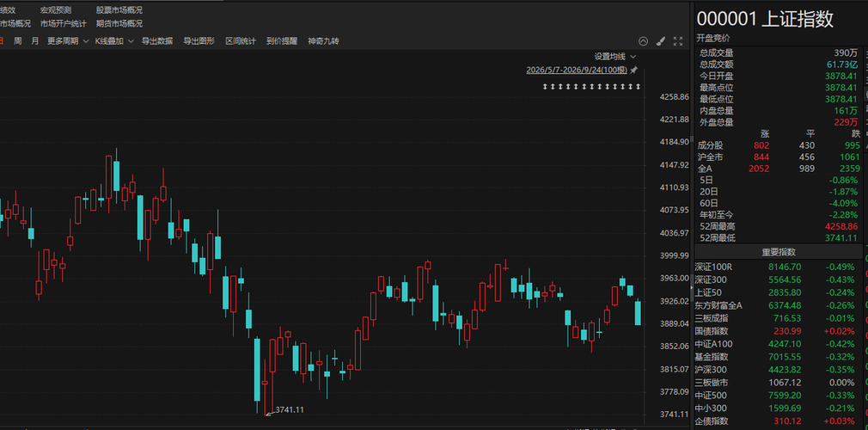Click the 总成交量 value 390万
The image size is (868, 430).
(x=847, y=53)
